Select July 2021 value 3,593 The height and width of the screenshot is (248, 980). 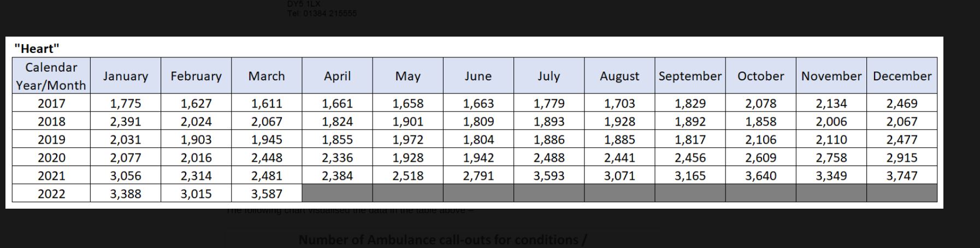click(x=549, y=176)
